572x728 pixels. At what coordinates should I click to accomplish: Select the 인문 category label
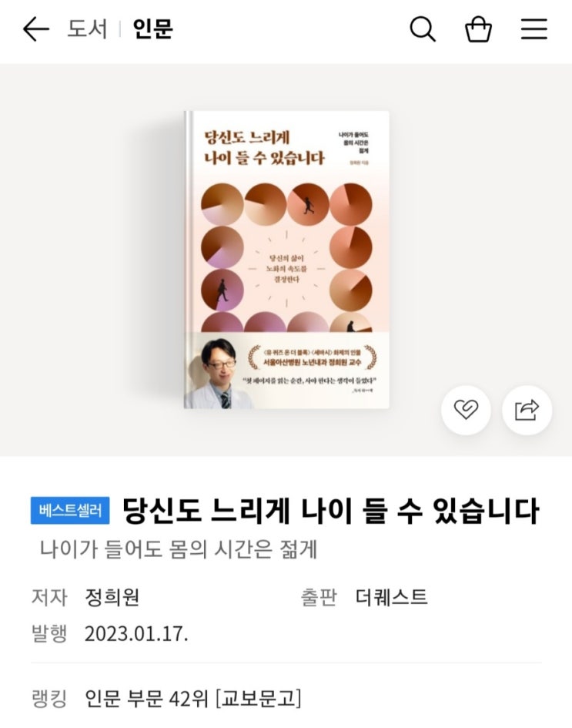coord(152,29)
